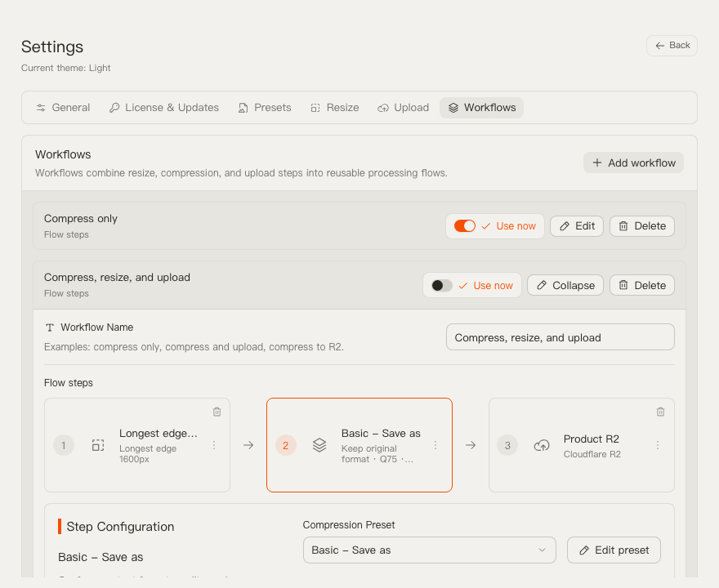Edit the Compress only workflow

coord(576,226)
